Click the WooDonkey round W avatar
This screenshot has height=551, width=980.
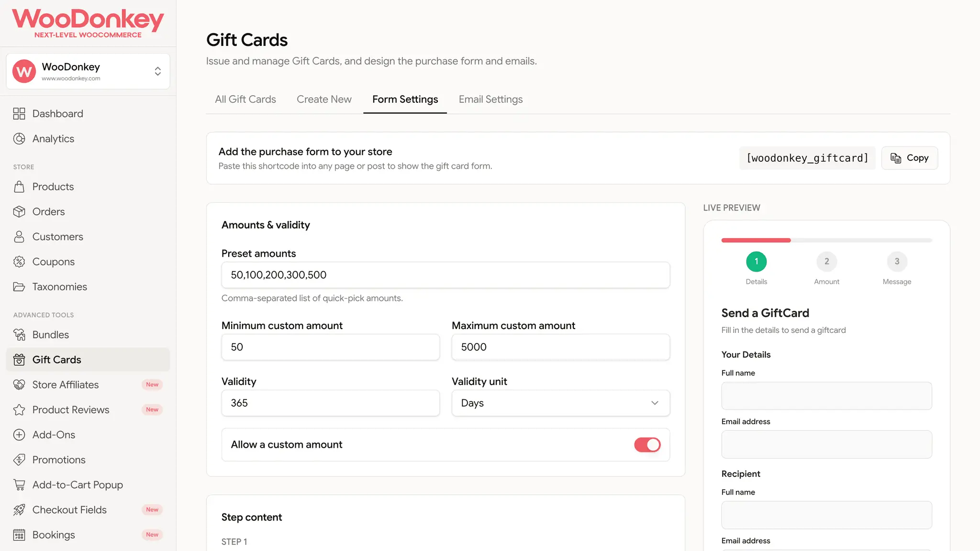[24, 71]
